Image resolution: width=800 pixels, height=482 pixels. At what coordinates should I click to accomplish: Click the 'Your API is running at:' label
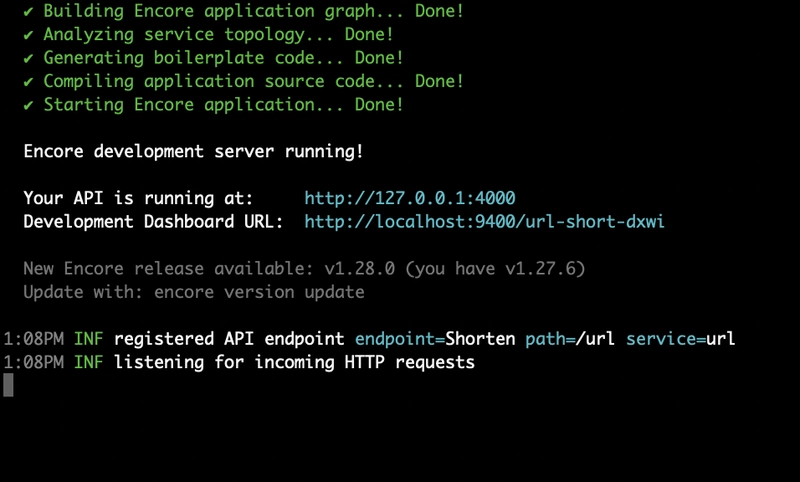pos(138,198)
